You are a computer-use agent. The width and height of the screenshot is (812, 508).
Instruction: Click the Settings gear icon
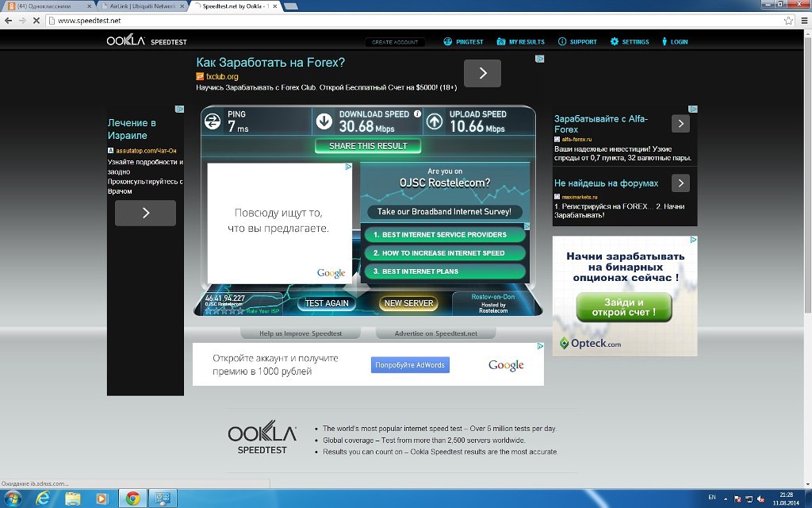click(x=615, y=41)
